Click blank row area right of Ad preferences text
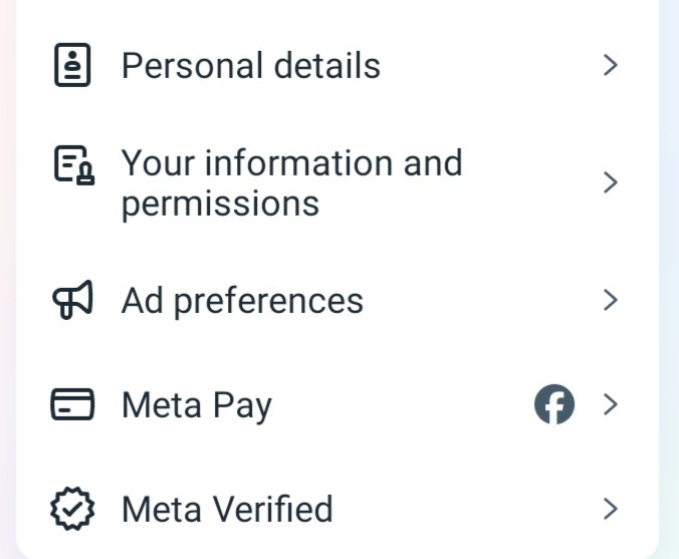 [481, 300]
